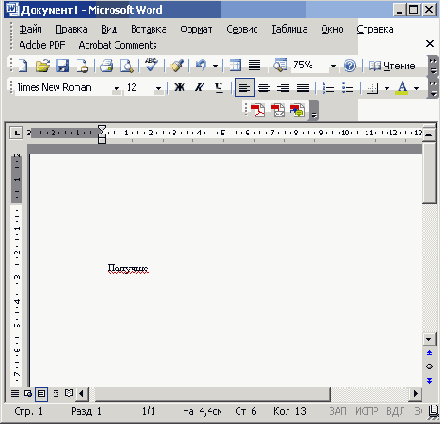Click the horizontal scrollbar right arrow

click(416, 394)
